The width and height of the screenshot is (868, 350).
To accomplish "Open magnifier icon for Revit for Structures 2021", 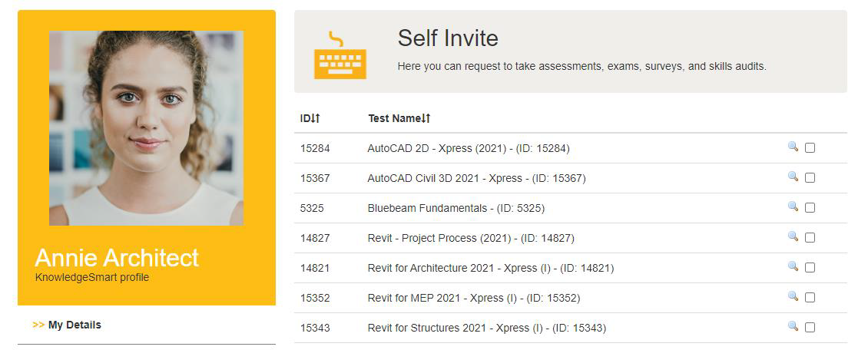I will pyautogui.click(x=793, y=325).
